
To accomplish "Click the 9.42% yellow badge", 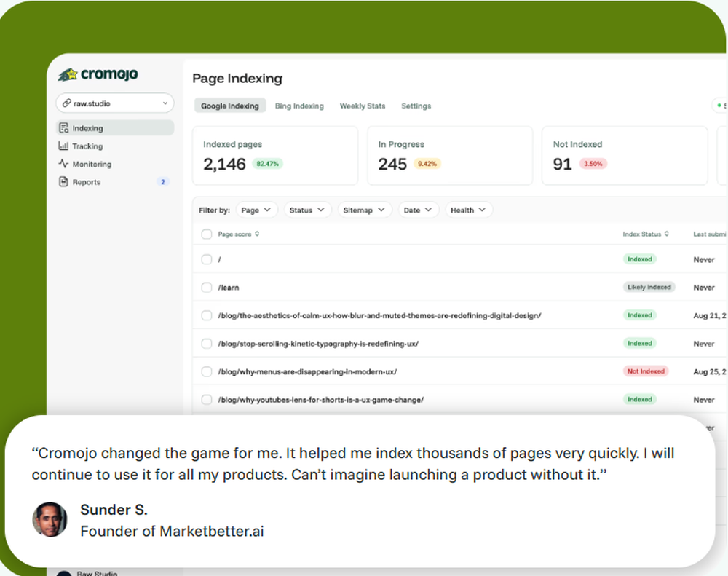I will point(427,164).
